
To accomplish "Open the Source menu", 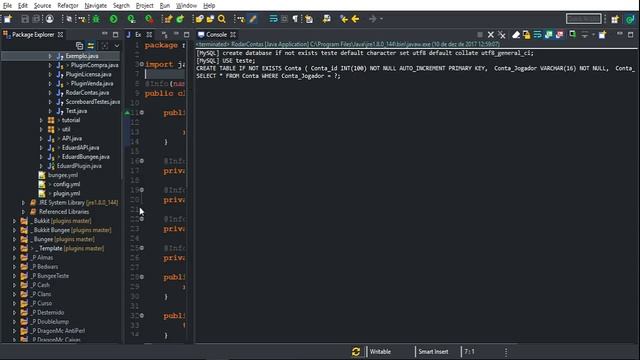I will pos(42,6).
